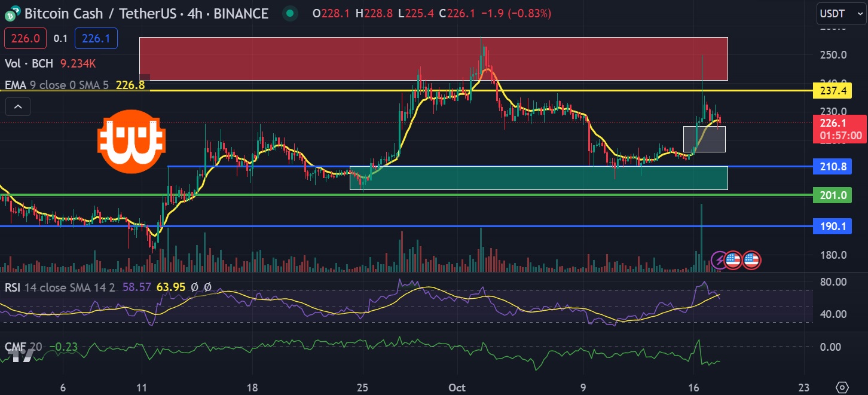Click the high price H228.8

pyautogui.click(x=375, y=13)
